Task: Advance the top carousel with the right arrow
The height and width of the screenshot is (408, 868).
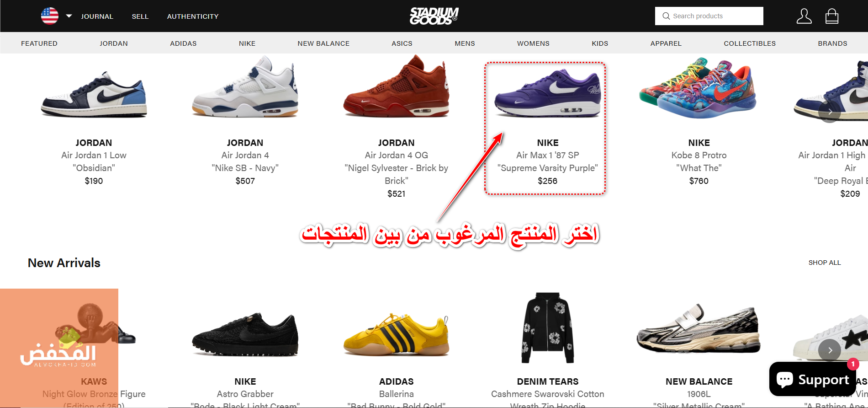Action: (x=830, y=112)
